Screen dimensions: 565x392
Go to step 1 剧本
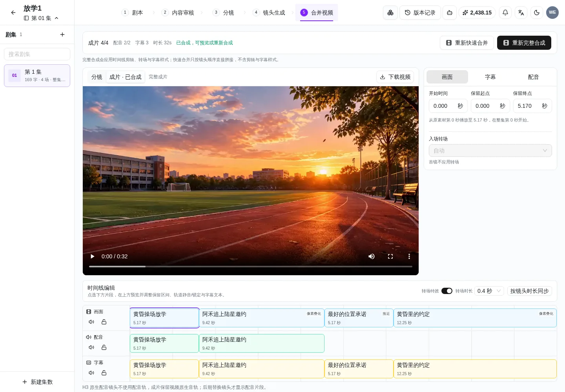pos(133,13)
